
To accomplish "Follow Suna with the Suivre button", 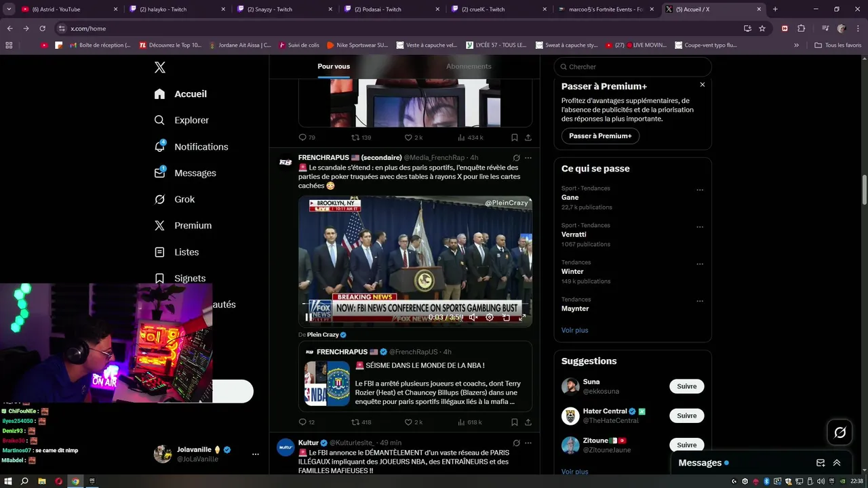I will click(687, 386).
